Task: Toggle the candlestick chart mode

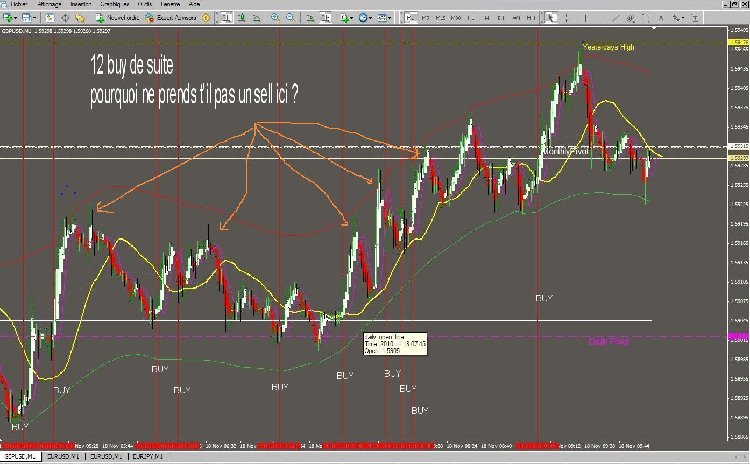Action: point(242,18)
